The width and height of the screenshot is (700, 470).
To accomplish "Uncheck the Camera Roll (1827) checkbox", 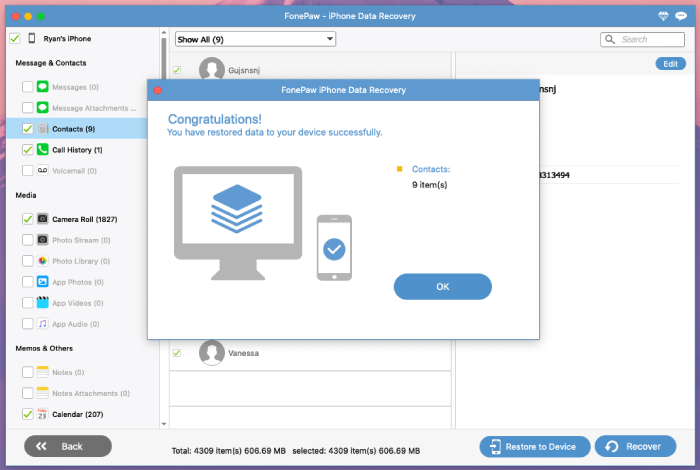I will 28,219.
